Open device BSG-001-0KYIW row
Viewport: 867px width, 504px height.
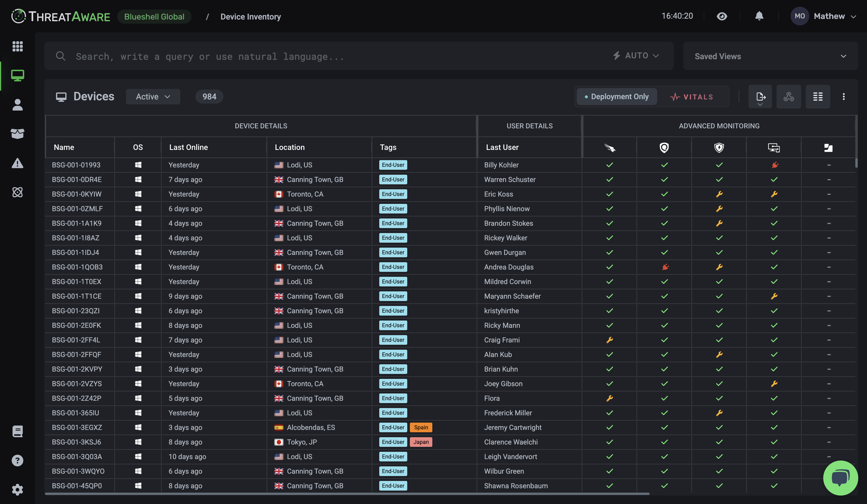point(77,194)
